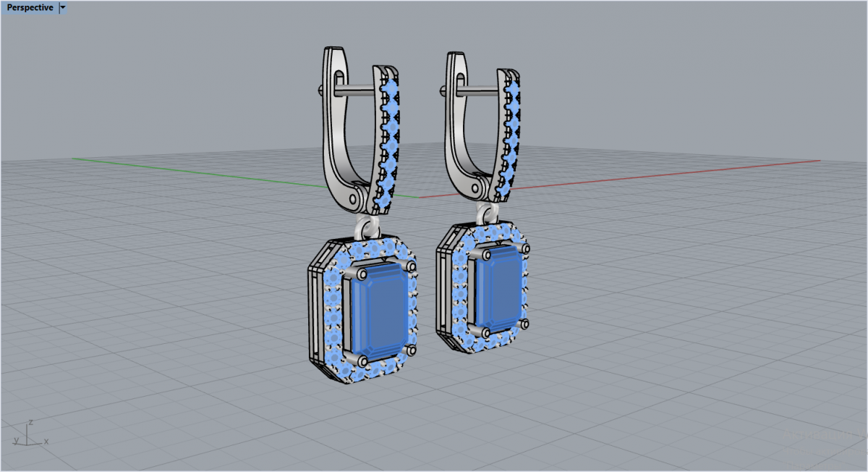Select the right earring's connecting jump ring
868x472 pixels.
(488, 214)
